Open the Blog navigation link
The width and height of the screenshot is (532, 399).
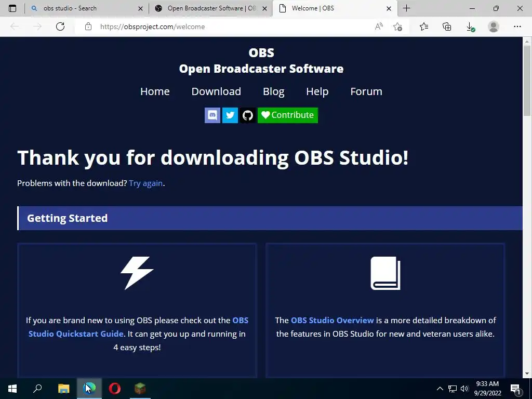(x=273, y=91)
